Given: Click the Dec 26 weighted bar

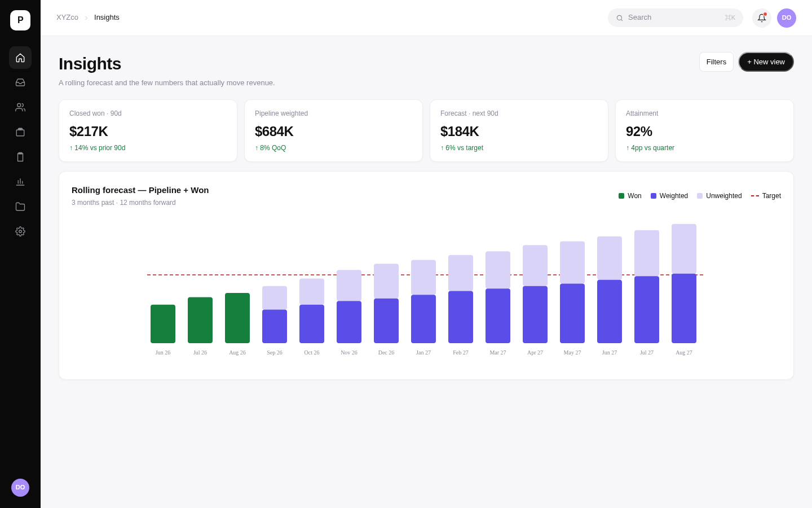Looking at the screenshot, I should 386,321.
